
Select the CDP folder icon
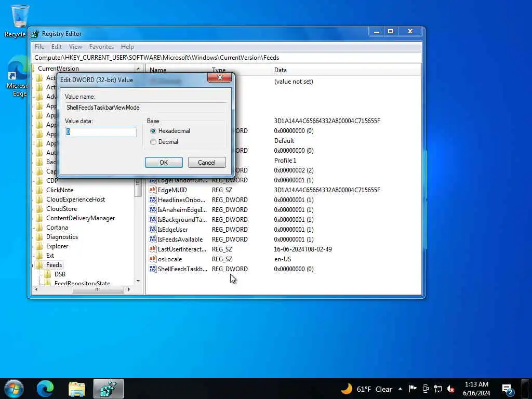pos(39,180)
